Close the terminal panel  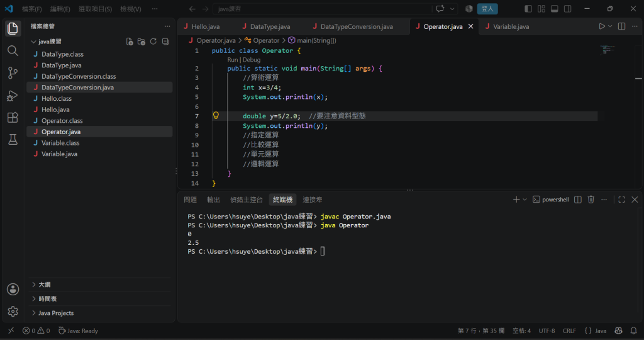635,200
